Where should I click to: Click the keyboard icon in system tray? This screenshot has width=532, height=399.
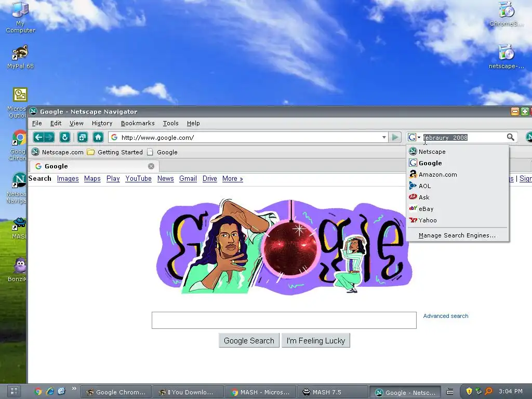tap(449, 392)
